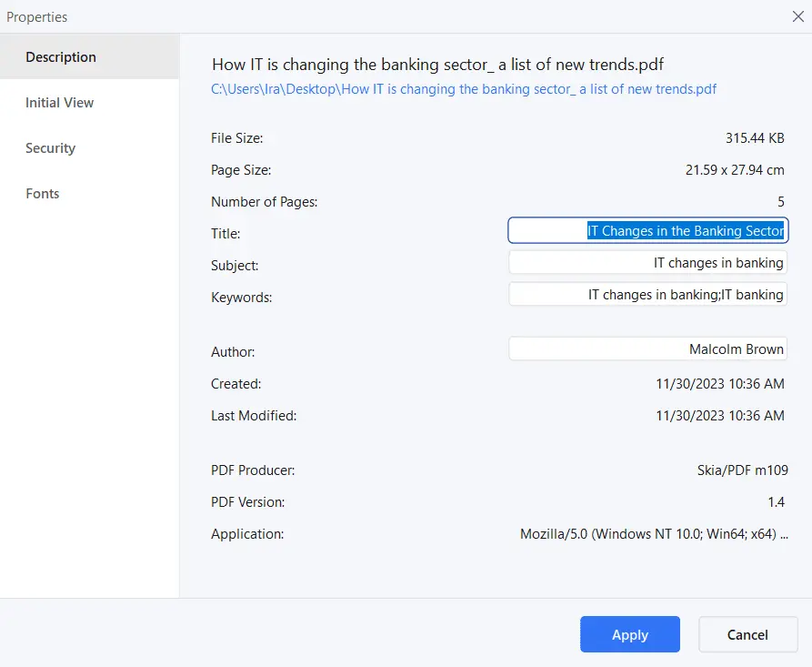Click the Created date value
The image size is (812, 667).
(718, 383)
